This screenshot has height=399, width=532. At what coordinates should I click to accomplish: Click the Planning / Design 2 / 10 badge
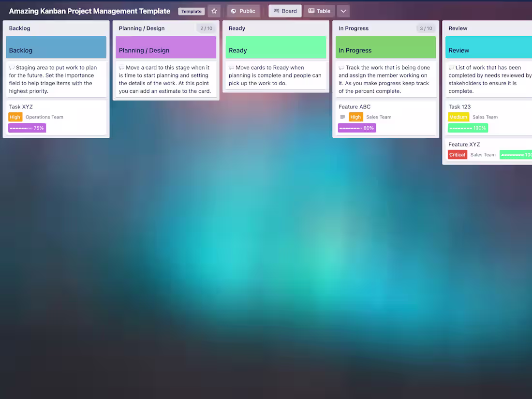coord(207,29)
